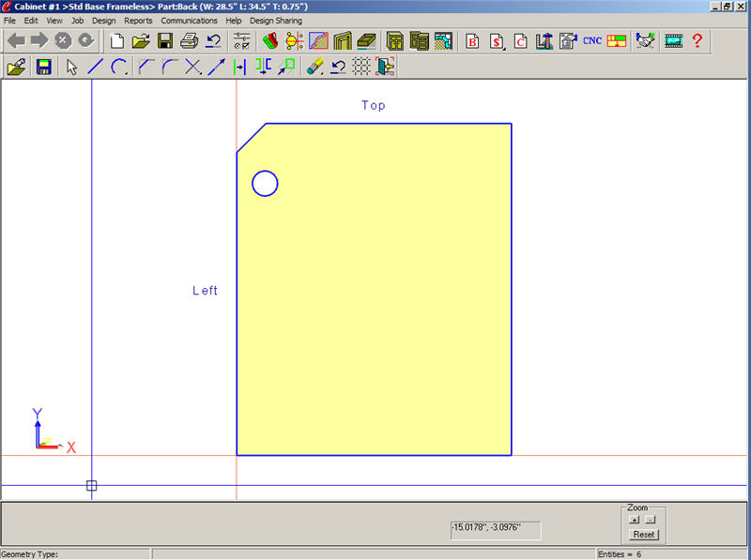The image size is (751, 560).
Task: Open the Help menu
Action: 233,21
